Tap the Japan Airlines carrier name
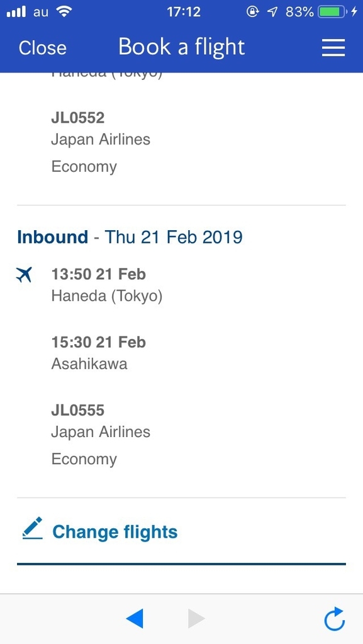Screen dimensions: 363x644 [101, 431]
